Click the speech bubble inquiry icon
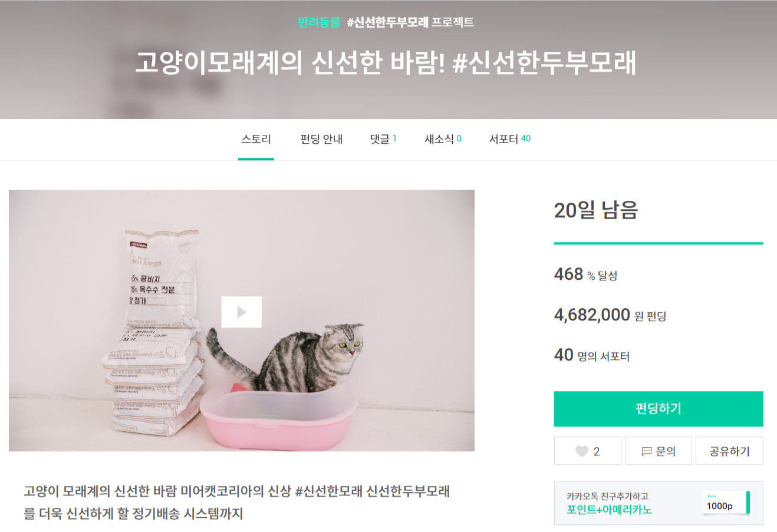This screenshot has width=777, height=532. click(647, 451)
